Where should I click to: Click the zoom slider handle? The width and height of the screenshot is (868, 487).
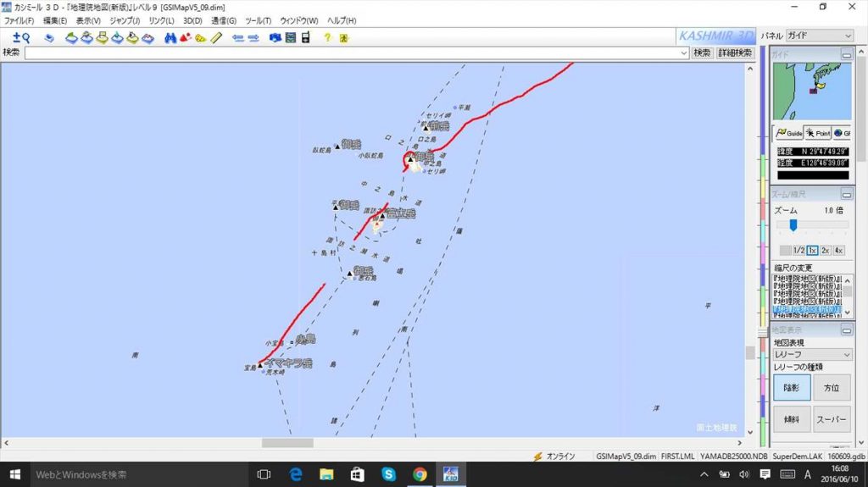point(793,224)
